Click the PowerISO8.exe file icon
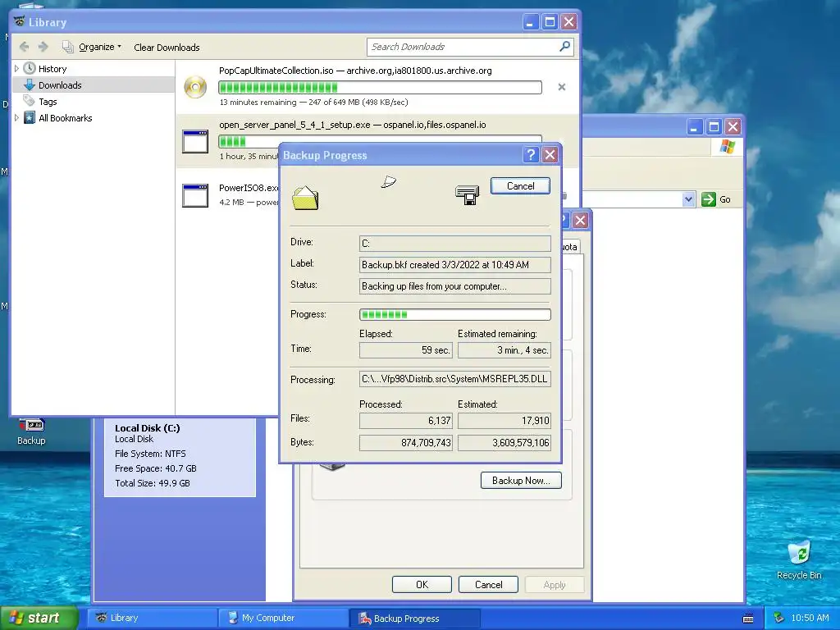The width and height of the screenshot is (840, 630). click(x=195, y=195)
